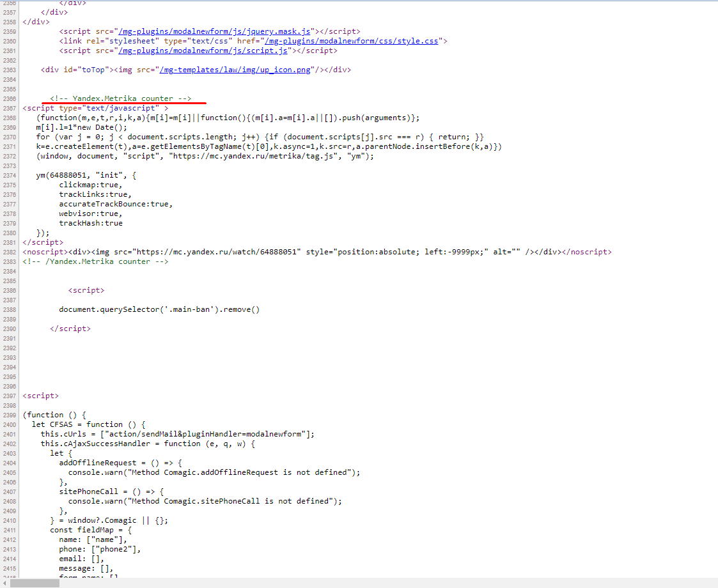
Task: Click the /Yandex.Metrika counter closing comment
Action: (x=95, y=262)
